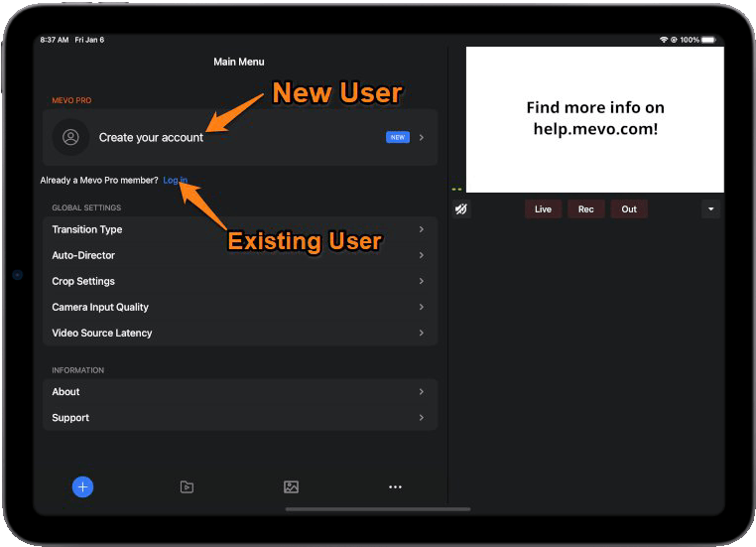Expand chevron on About row

[x=422, y=392]
